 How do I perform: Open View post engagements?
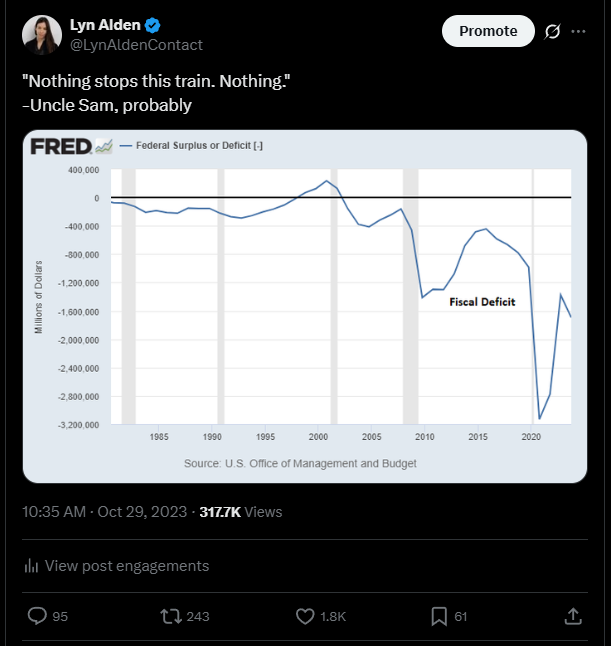pyautogui.click(x=127, y=566)
